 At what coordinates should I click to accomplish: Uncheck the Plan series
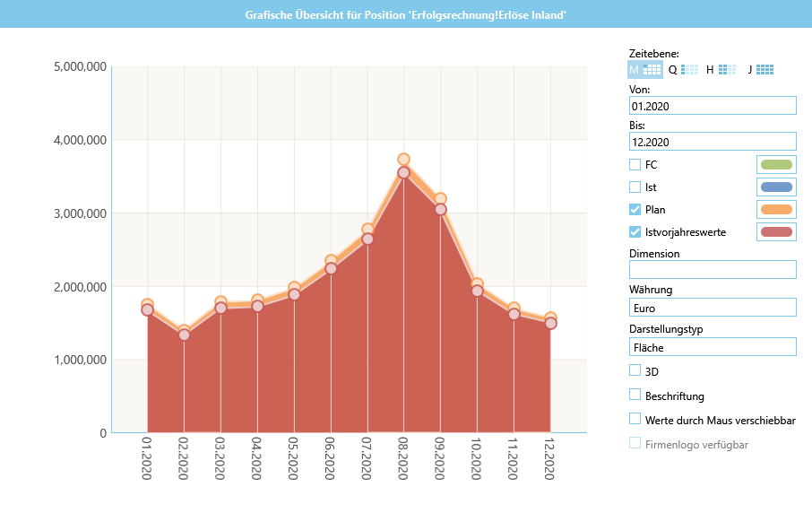pyautogui.click(x=635, y=209)
